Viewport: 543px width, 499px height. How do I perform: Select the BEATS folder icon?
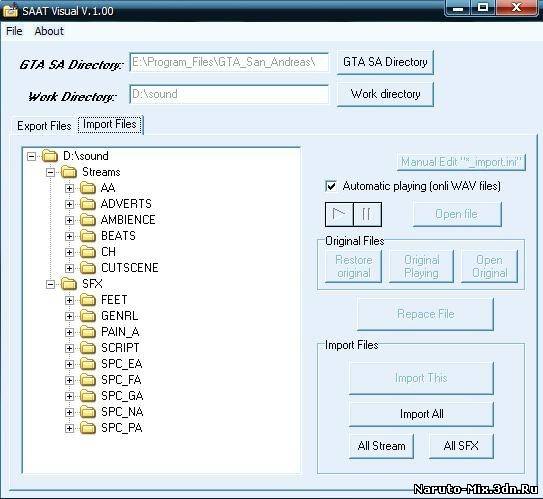(88, 236)
